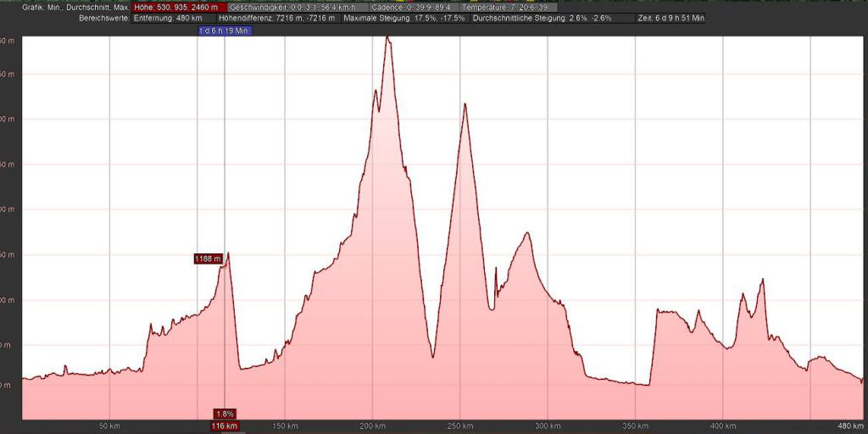Click the 250 km axis label
Screen dimensions: 868x434
click(460, 426)
